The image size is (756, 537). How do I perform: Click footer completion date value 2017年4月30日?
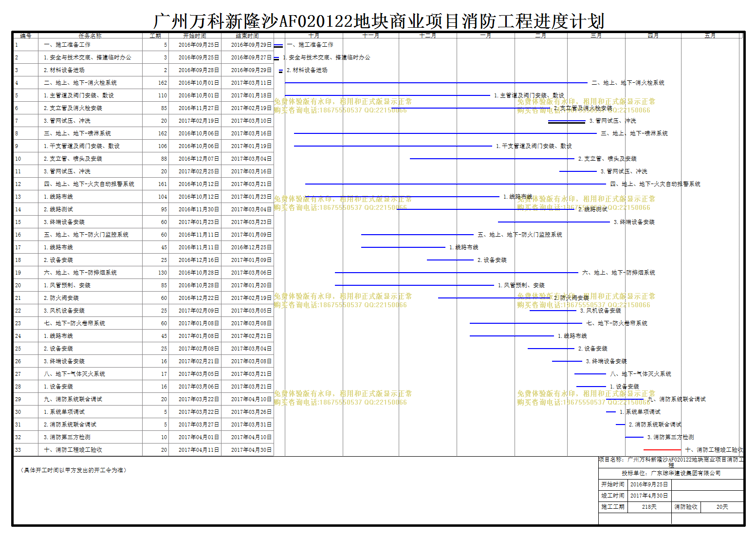pyautogui.click(x=649, y=496)
